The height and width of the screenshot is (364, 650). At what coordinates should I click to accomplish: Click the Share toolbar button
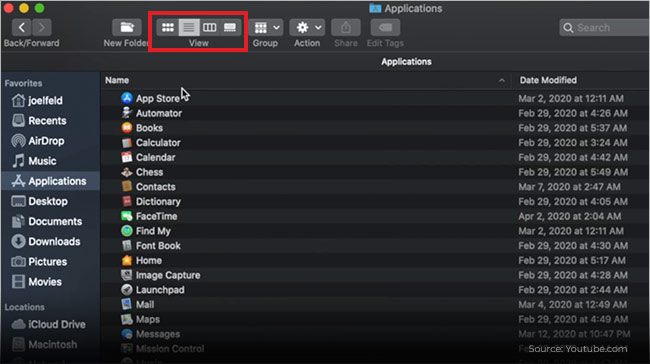pyautogui.click(x=346, y=28)
